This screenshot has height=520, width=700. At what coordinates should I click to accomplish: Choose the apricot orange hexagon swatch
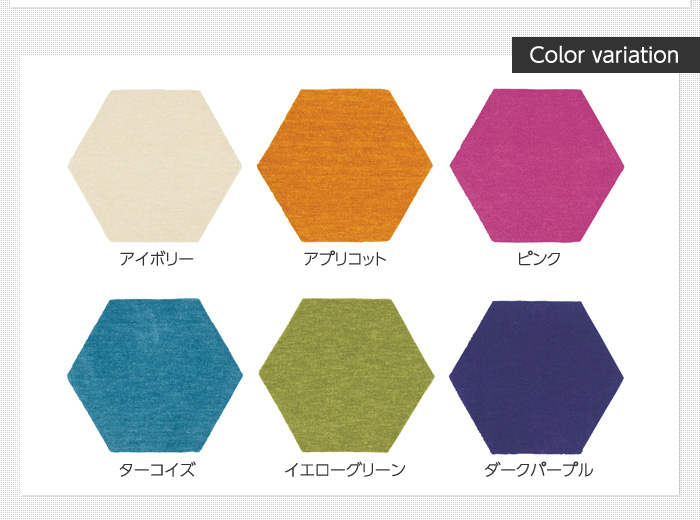point(345,166)
